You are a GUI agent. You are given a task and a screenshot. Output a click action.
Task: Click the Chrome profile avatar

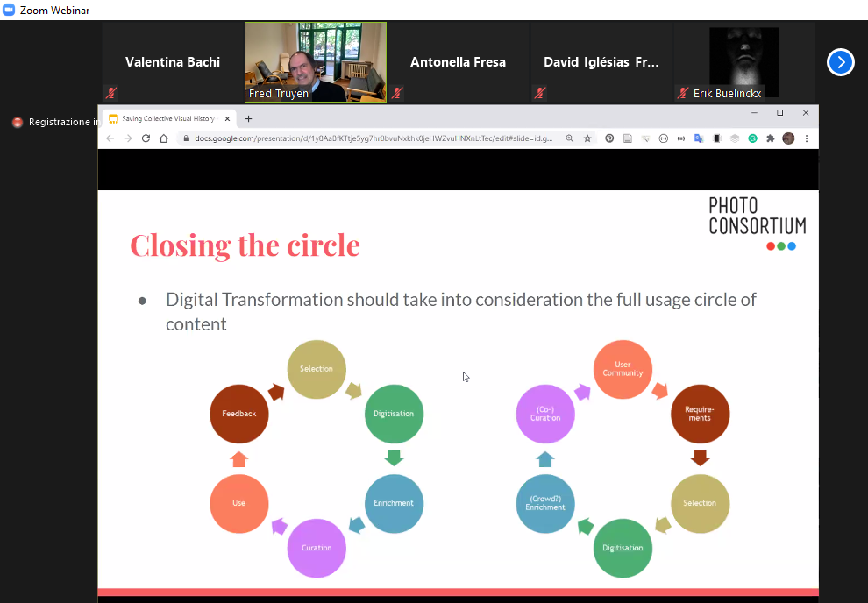[x=789, y=138]
